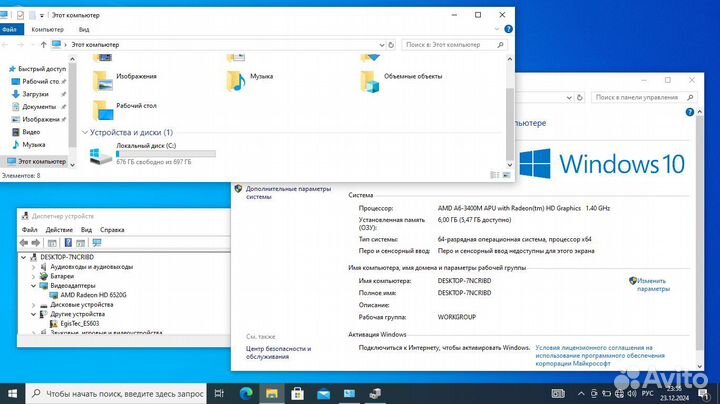Open the Вид ribbon tab in File Explorer

click(84, 29)
